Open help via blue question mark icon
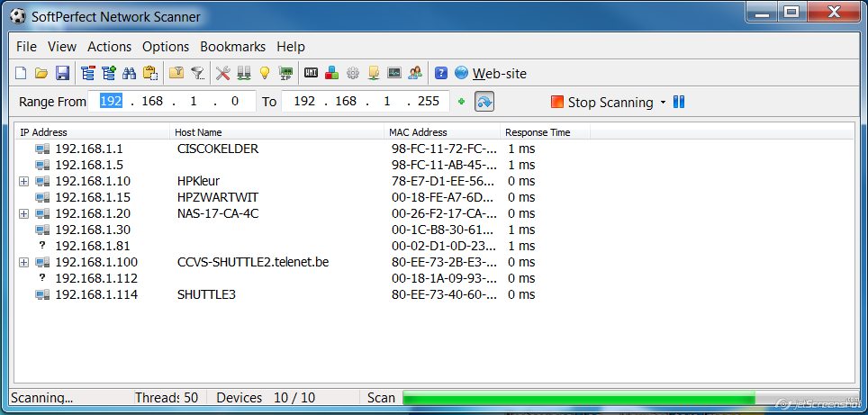Screen dimensions: 868x415 coord(441,73)
